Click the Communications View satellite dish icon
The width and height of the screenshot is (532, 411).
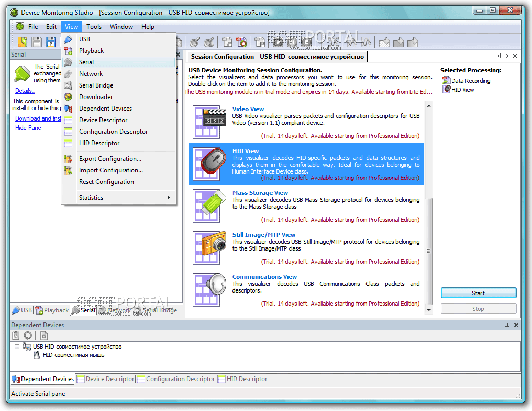(x=209, y=290)
